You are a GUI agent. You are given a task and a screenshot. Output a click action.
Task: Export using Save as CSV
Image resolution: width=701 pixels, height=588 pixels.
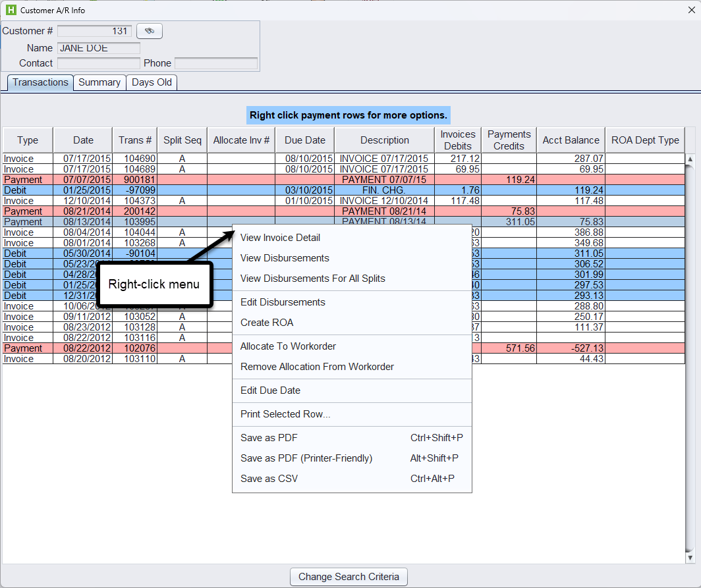[x=269, y=479]
